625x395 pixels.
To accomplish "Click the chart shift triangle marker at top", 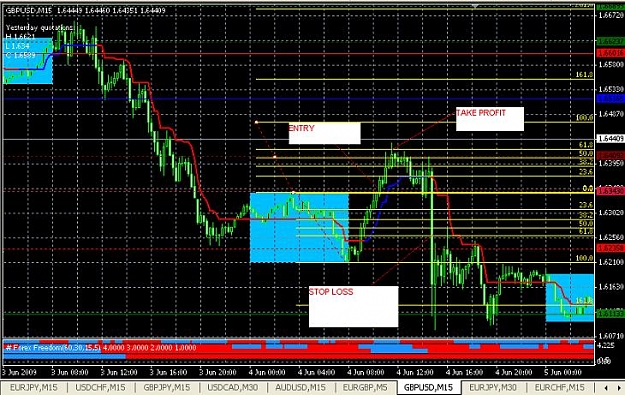I will tap(475, 6).
